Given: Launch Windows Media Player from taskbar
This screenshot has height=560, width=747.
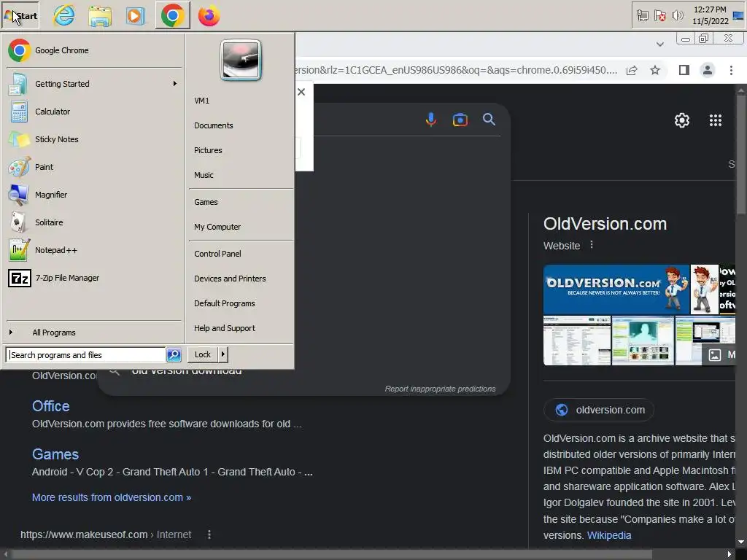Looking at the screenshot, I should point(136,16).
